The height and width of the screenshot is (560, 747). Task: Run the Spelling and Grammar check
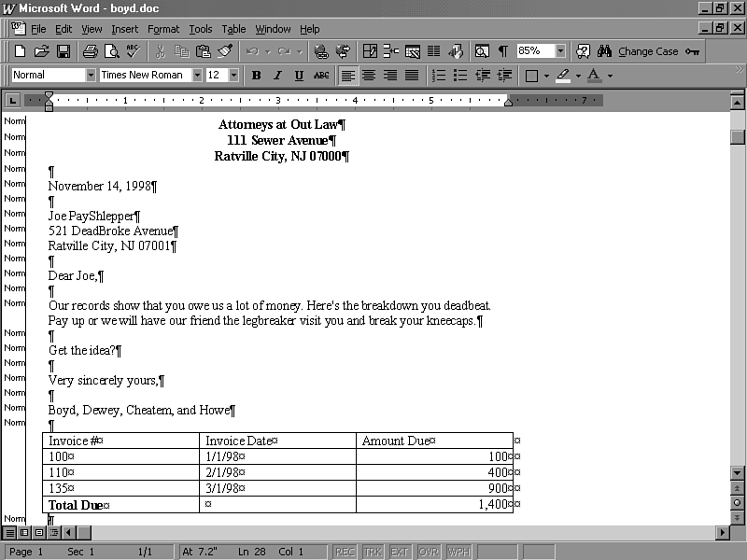point(133,51)
